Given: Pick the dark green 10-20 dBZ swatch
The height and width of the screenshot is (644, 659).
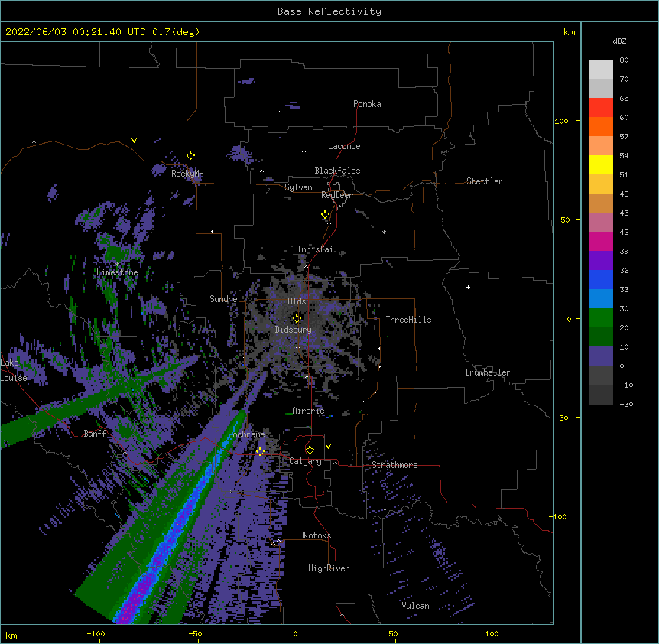Looking at the screenshot, I should [601, 337].
